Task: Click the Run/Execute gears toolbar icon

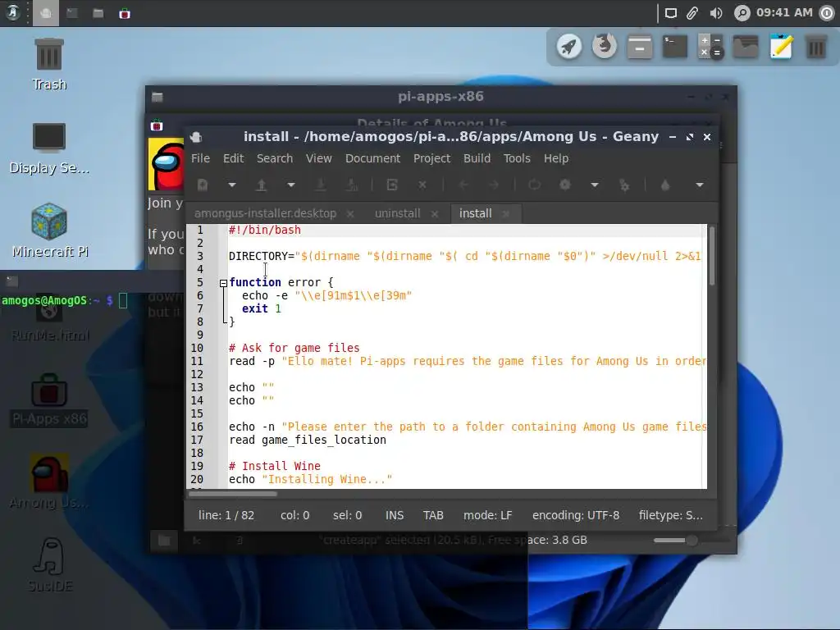Action: [624, 185]
